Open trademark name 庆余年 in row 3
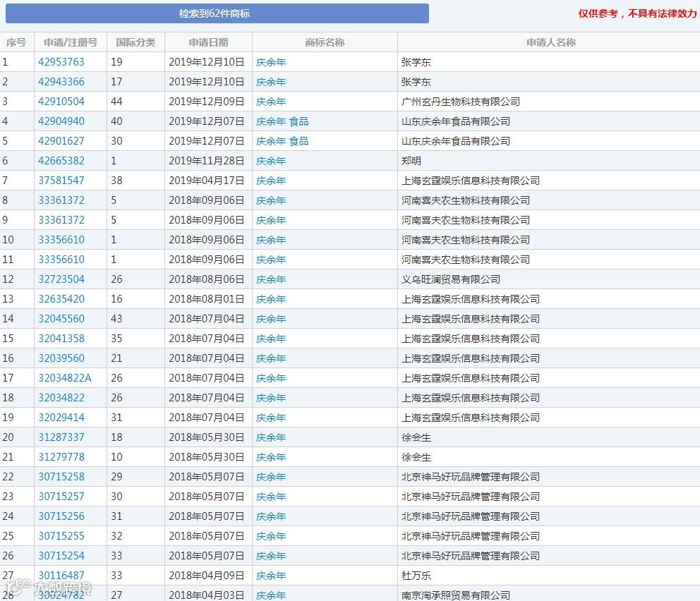Screen dimensions: 700x601 pos(271,102)
